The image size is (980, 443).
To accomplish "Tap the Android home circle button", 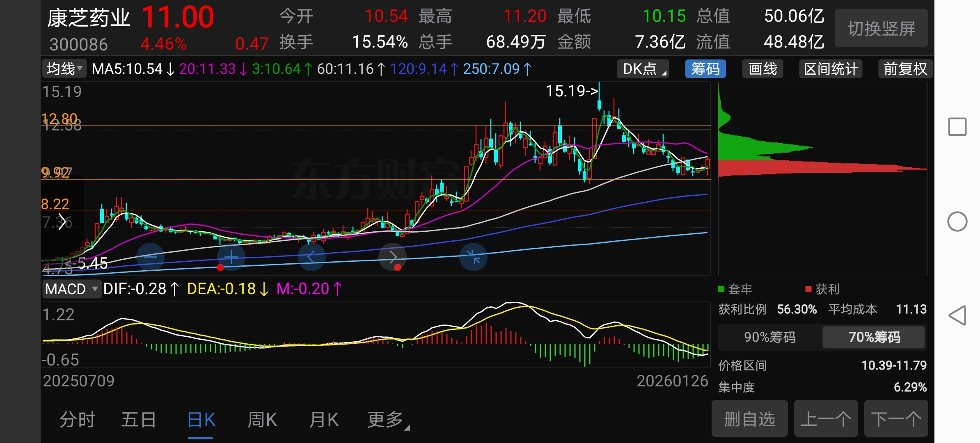I will tap(957, 222).
